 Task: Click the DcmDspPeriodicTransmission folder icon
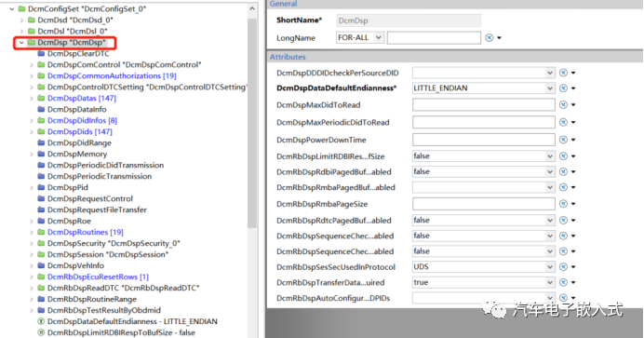pyautogui.click(x=41, y=176)
